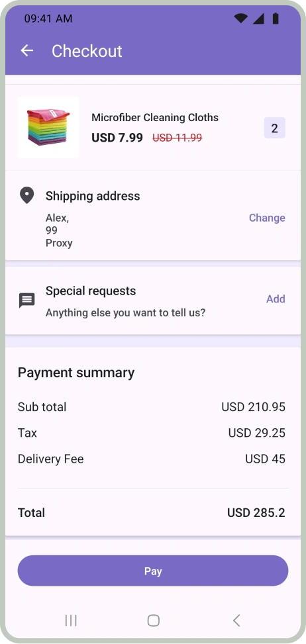This screenshot has width=306, height=644.
Task: Change the shipping address
Action: pyautogui.click(x=267, y=218)
